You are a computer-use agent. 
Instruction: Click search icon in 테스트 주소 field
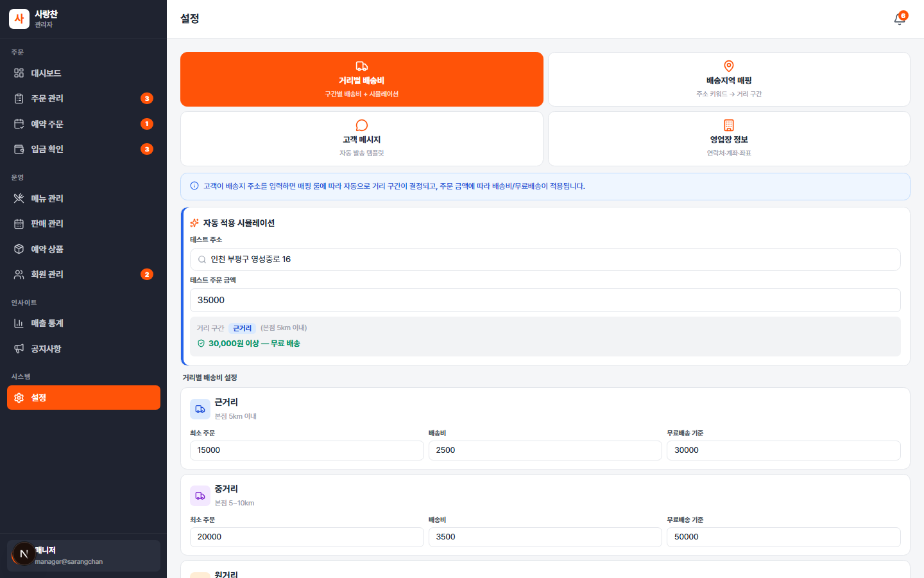202,259
